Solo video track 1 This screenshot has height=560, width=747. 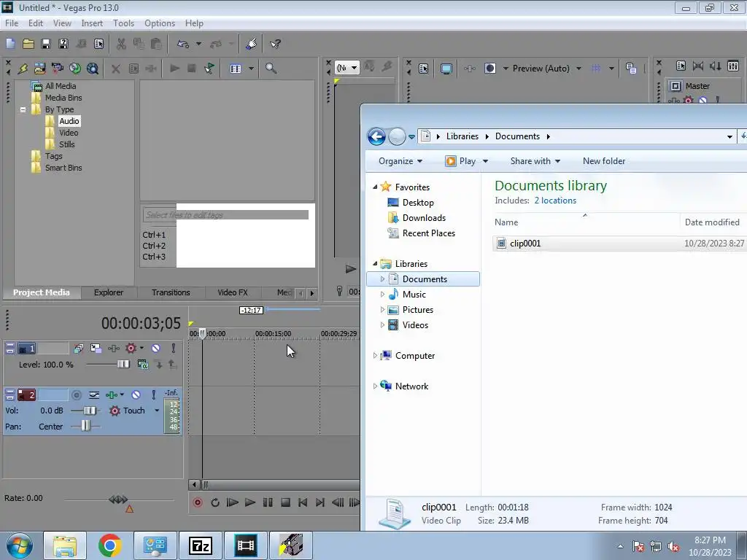click(174, 349)
